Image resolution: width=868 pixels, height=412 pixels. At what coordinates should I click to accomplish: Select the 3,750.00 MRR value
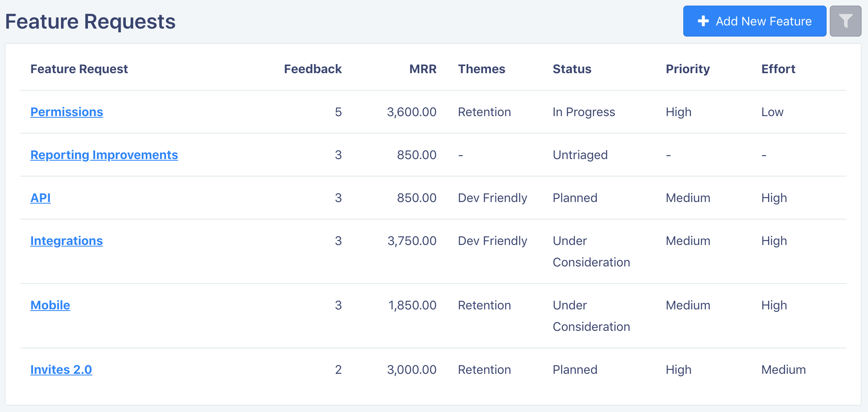(412, 241)
